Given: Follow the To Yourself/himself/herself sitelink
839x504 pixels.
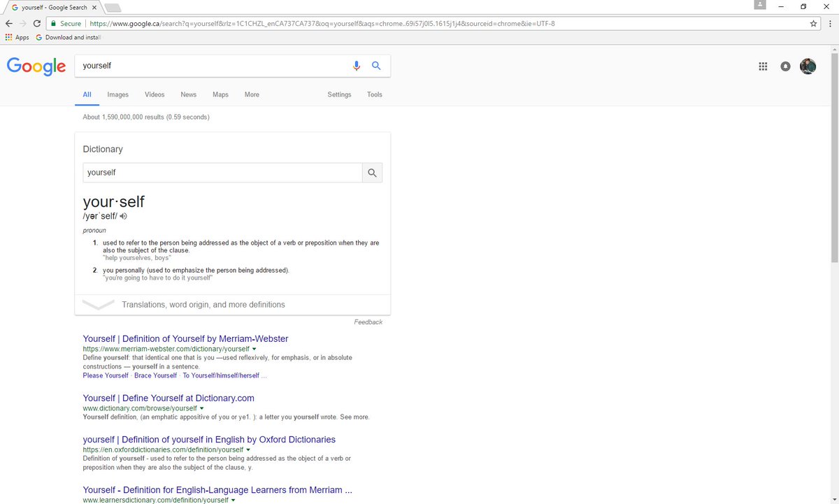Looking at the screenshot, I should tap(221, 375).
